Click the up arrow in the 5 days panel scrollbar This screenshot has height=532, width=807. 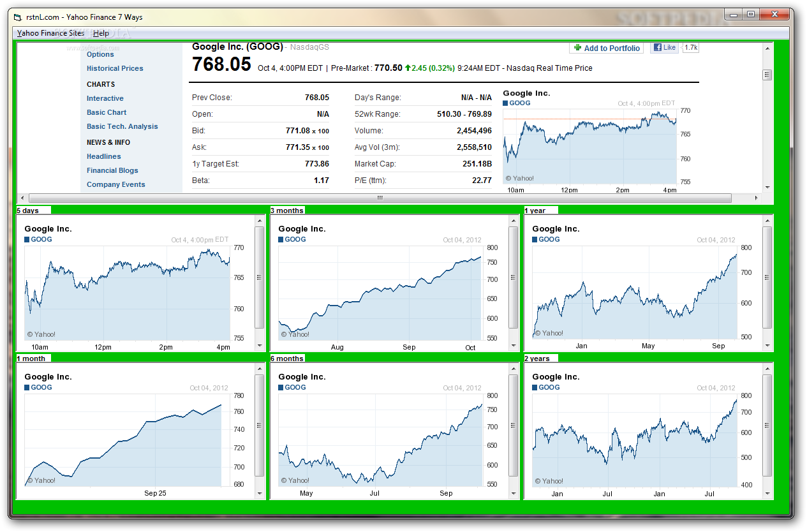click(260, 221)
